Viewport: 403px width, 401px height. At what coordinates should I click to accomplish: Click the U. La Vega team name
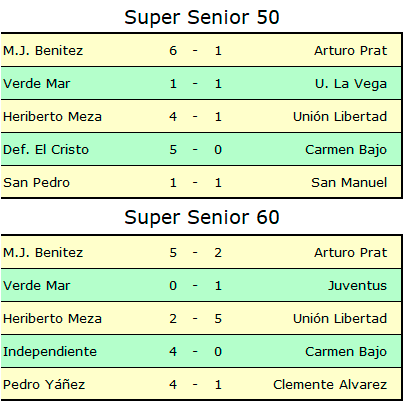(351, 84)
